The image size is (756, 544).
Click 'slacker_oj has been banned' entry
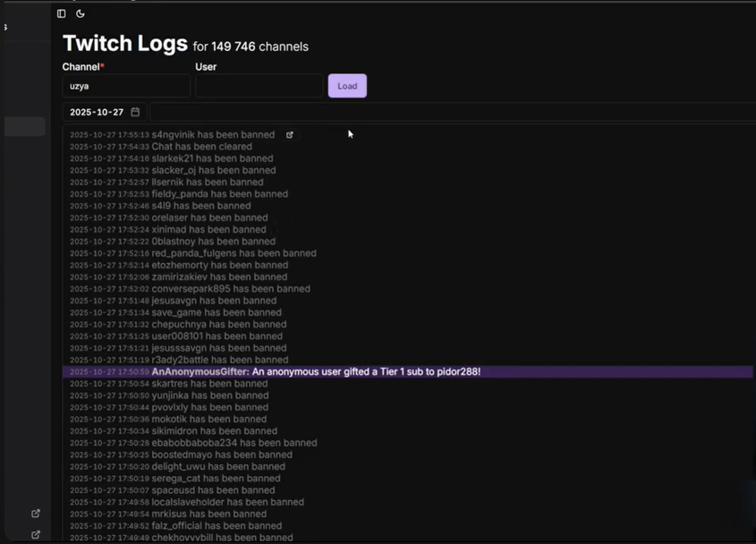(214, 170)
